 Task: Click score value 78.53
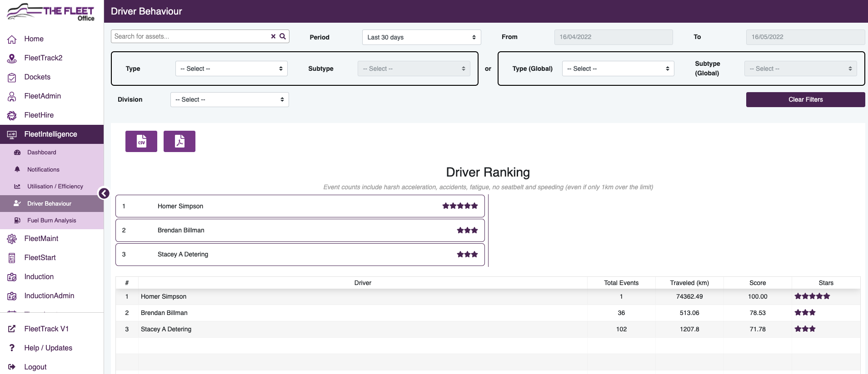point(758,313)
